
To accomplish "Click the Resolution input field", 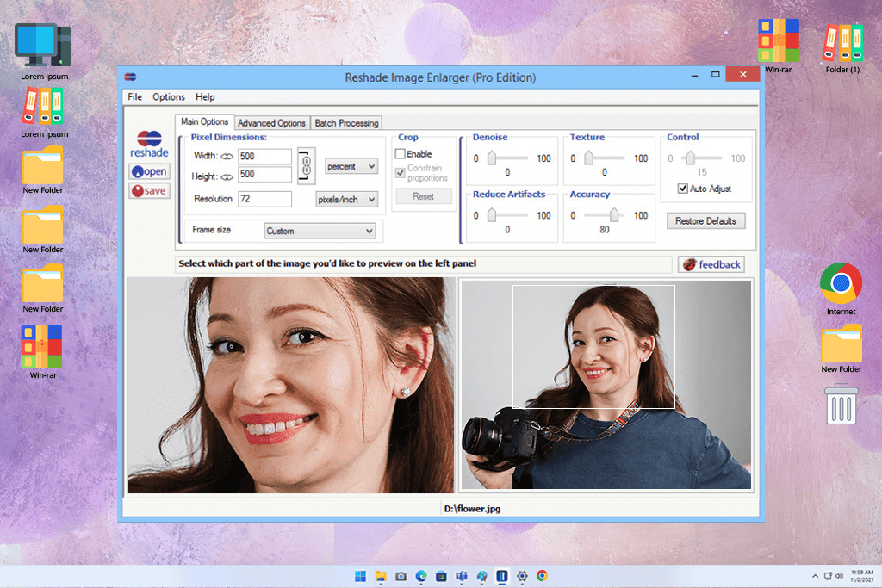I will [x=264, y=199].
